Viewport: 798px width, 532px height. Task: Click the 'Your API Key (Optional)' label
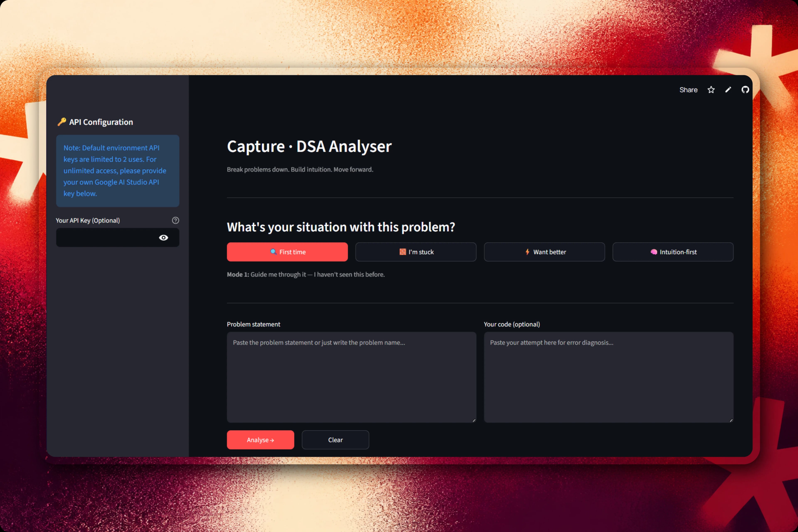(88, 220)
